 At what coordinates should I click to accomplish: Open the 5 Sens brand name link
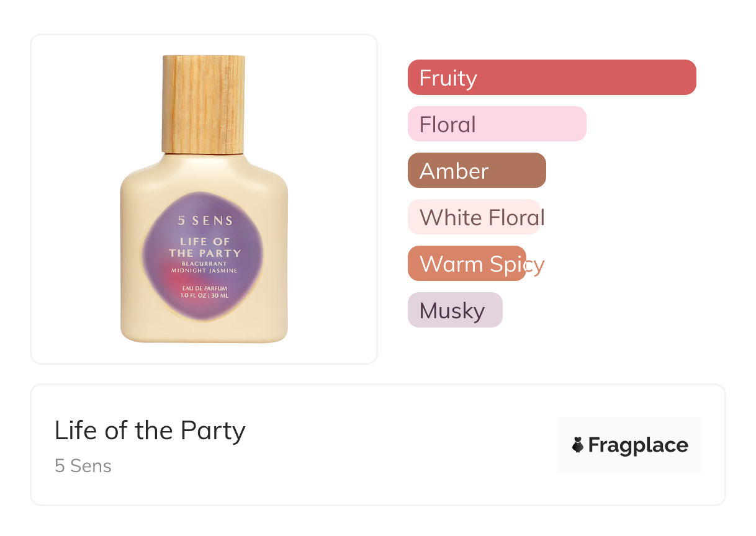pyautogui.click(x=83, y=466)
